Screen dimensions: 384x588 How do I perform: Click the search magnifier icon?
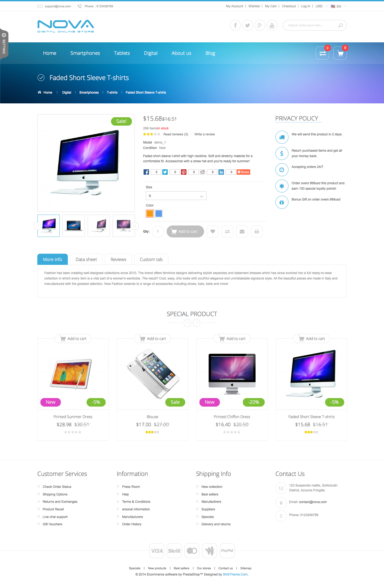340,25
